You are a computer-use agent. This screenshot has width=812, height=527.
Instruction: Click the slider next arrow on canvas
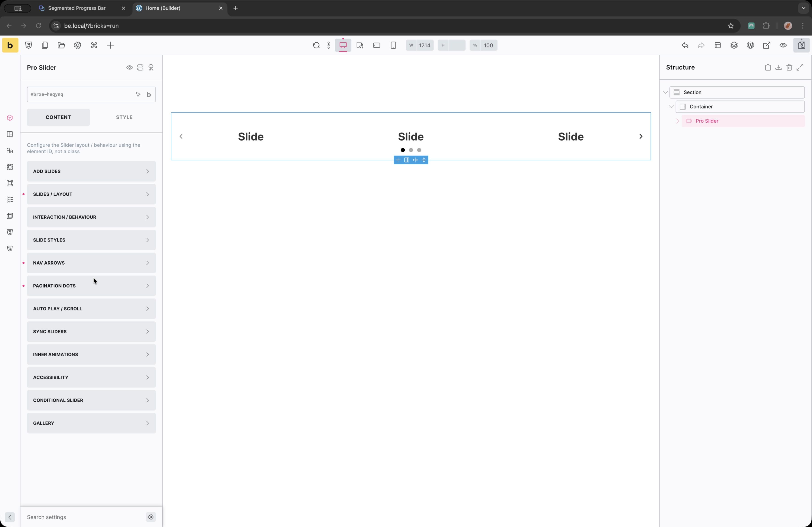click(640, 136)
